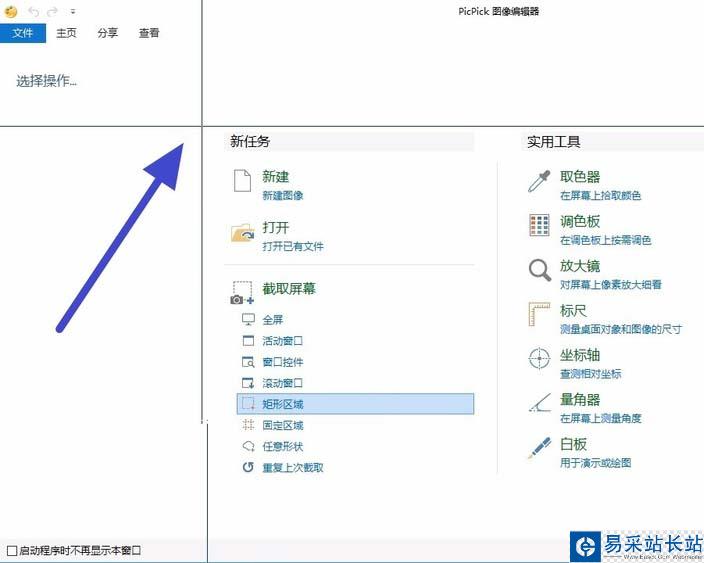The height and width of the screenshot is (563, 704).
Task: Click the 固定区域 grid icon
Action: [x=248, y=425]
